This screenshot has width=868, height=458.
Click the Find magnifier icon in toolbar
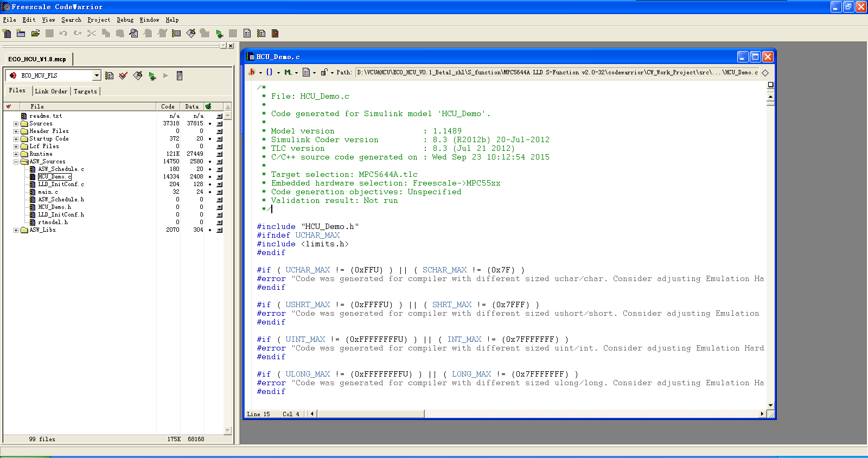134,34
